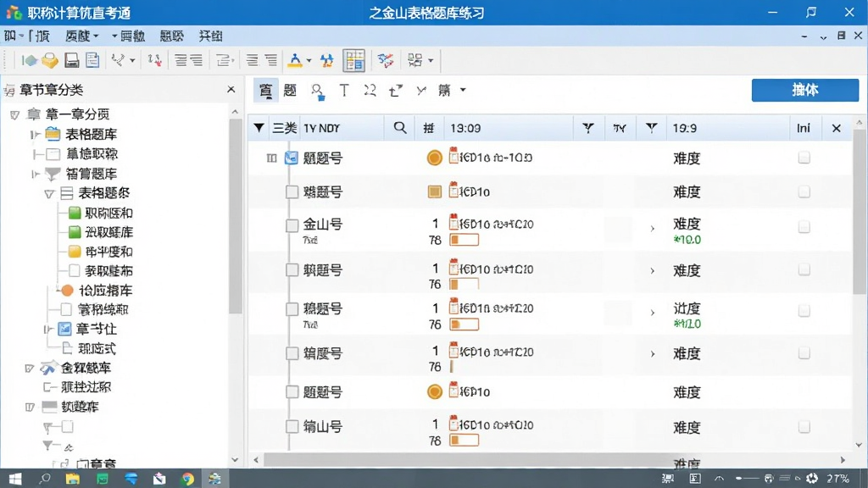
Task: Click the blue document page toolbar icon
Action: coord(92,60)
